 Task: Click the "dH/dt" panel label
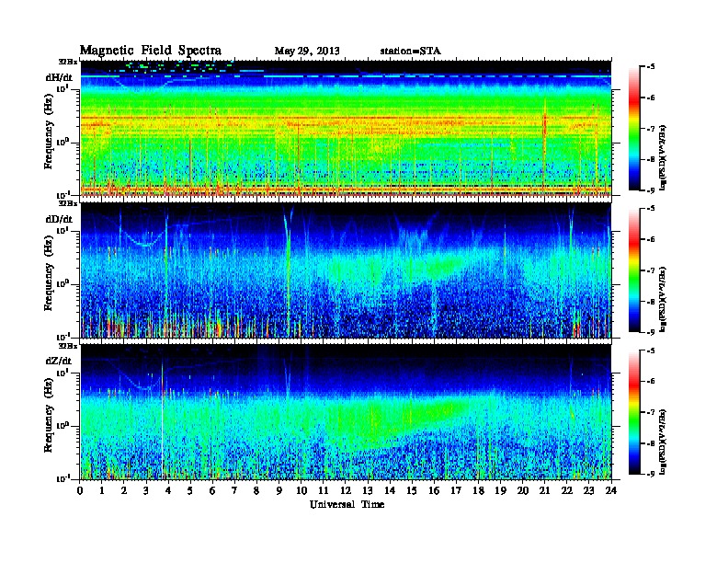pyautogui.click(x=59, y=77)
